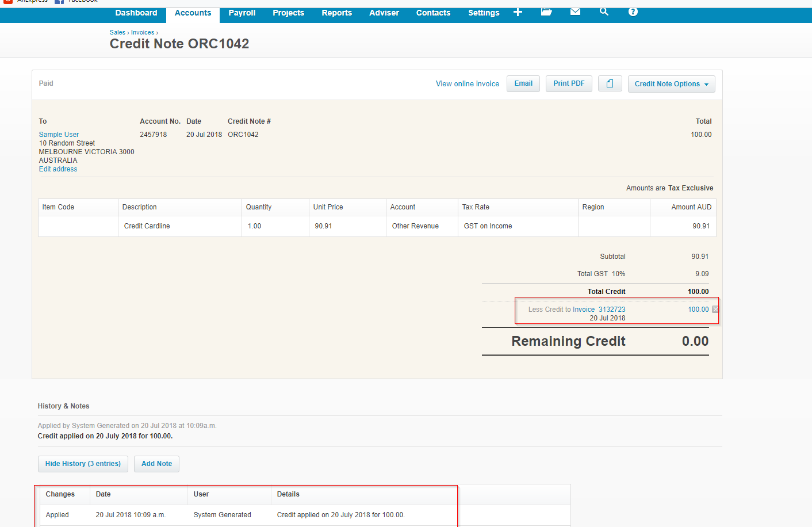
Task: Expand the Credit Note Options dropdown
Action: pyautogui.click(x=671, y=84)
